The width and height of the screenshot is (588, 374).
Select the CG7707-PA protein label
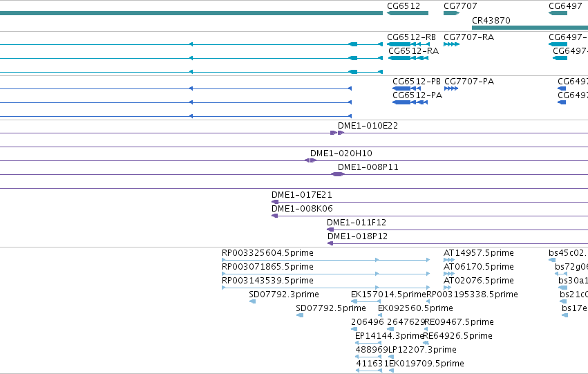469,82
